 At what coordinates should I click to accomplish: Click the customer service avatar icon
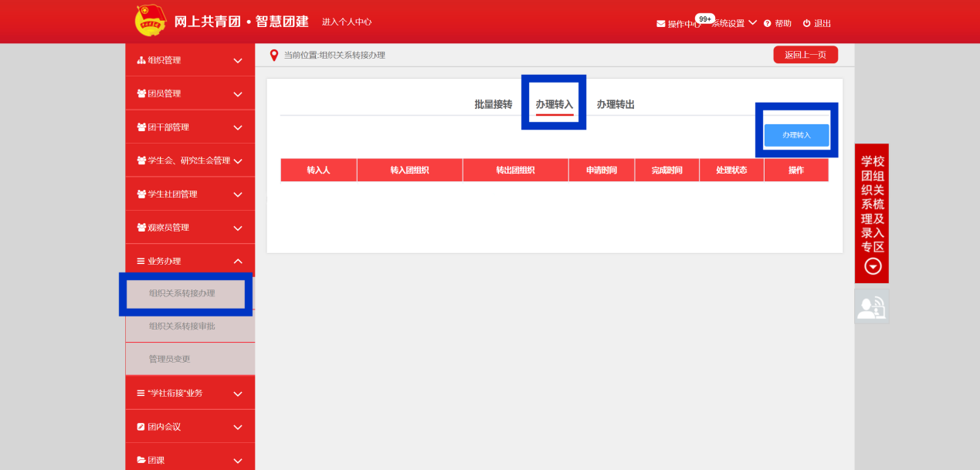tap(871, 307)
